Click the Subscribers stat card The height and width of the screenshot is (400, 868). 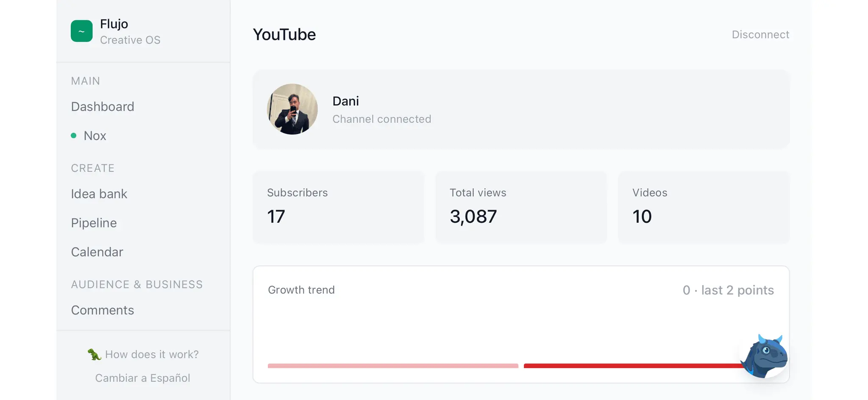pyautogui.click(x=338, y=207)
